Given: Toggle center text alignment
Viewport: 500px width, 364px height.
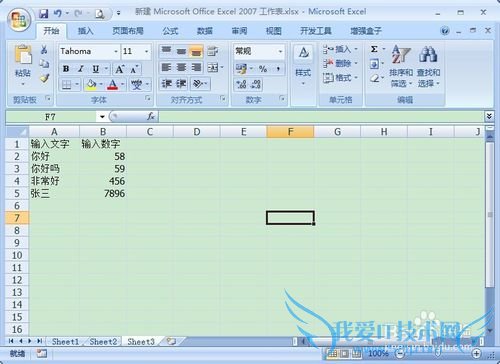Looking at the screenshot, I should click(x=181, y=68).
